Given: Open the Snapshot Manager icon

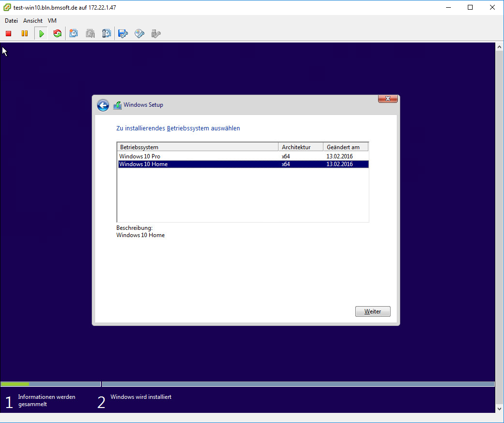Looking at the screenshot, I should [106, 33].
